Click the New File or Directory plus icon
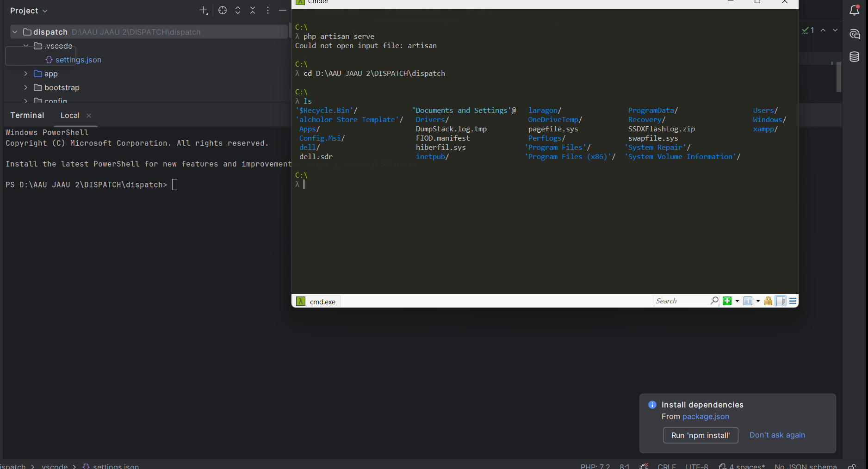 [204, 11]
